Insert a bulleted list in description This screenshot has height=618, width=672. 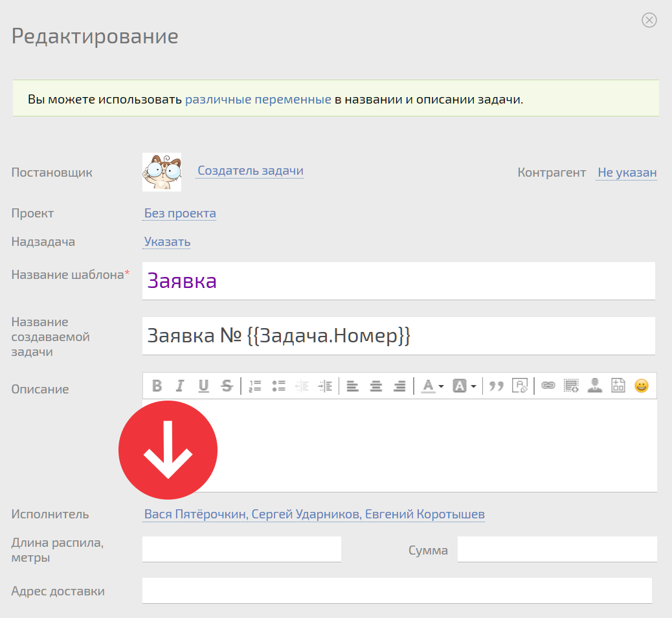pos(278,386)
